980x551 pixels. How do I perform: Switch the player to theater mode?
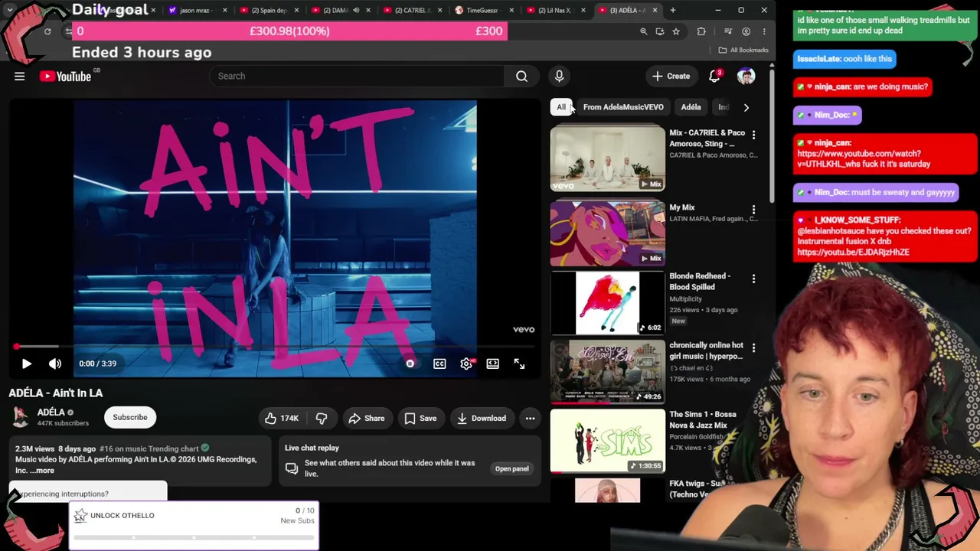(x=492, y=364)
